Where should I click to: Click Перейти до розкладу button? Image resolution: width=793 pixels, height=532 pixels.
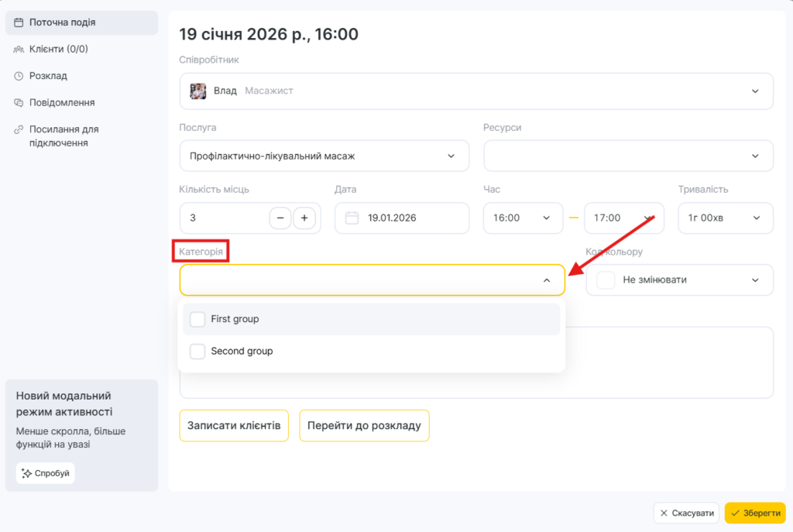(364, 425)
